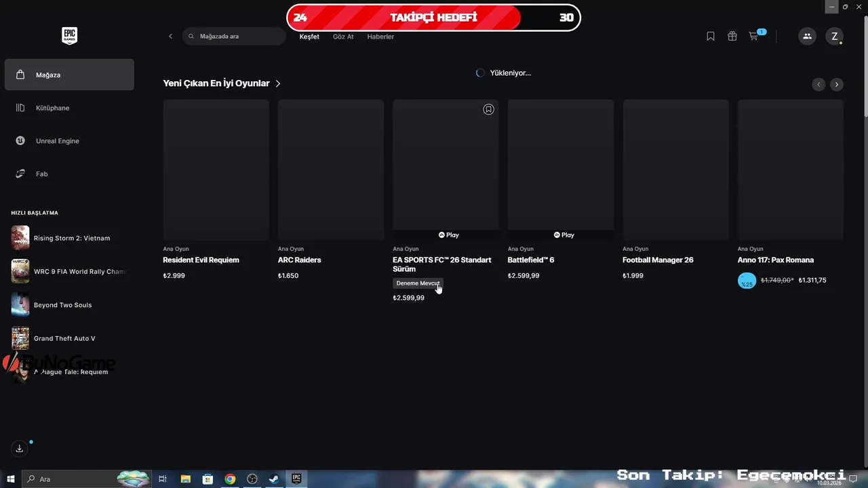
Task: Click the Resident Evil Requiem title
Action: (x=201, y=260)
